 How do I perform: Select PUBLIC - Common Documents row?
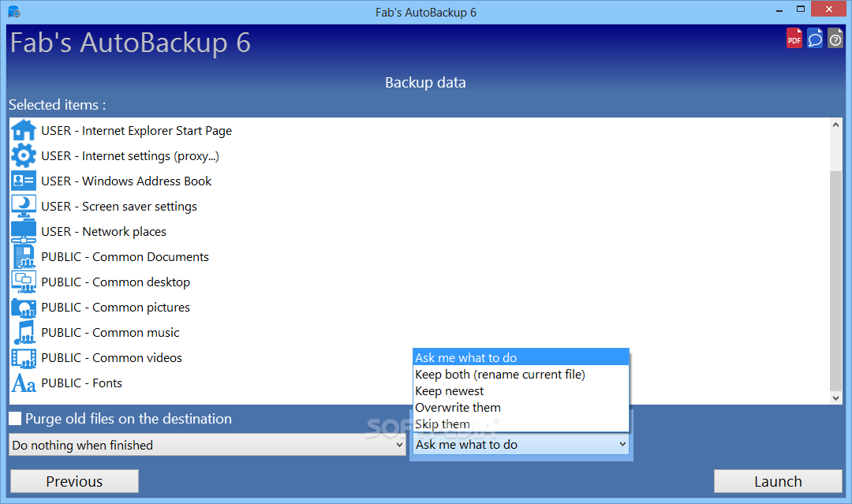coord(420,257)
